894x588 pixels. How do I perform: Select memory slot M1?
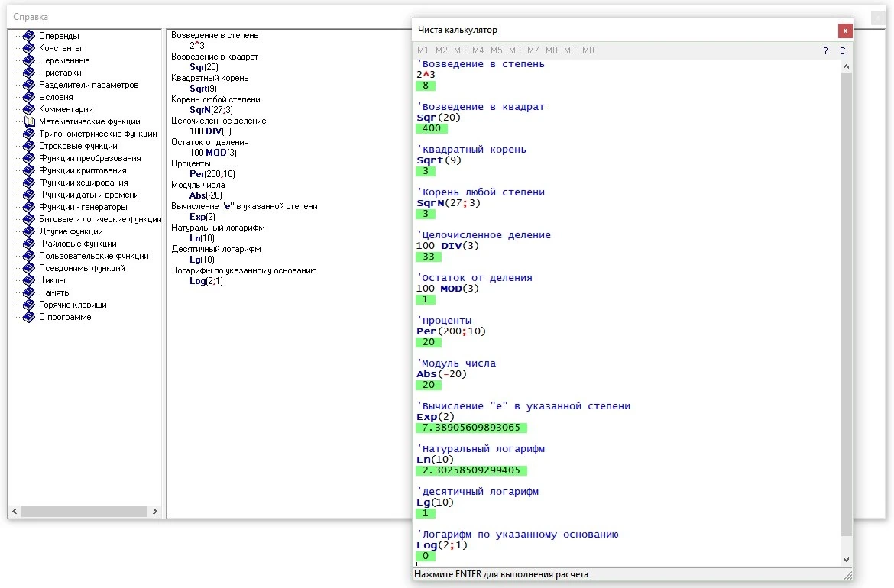click(x=423, y=50)
